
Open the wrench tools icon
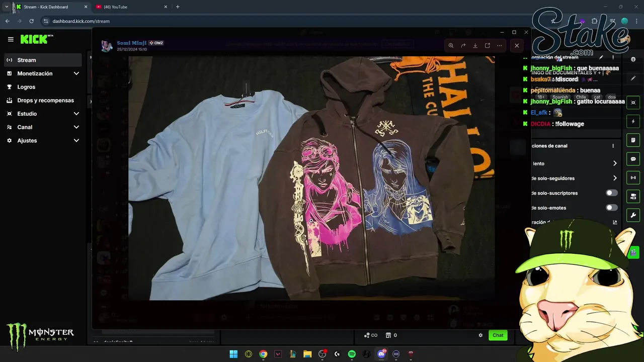(633, 215)
